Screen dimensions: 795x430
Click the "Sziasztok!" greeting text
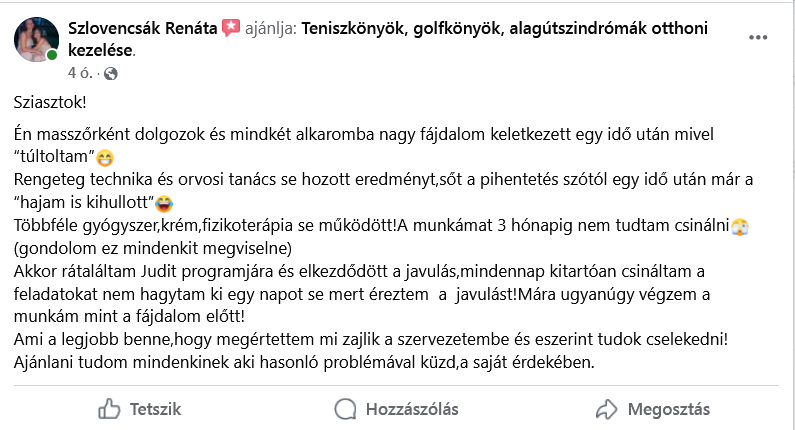(51, 103)
